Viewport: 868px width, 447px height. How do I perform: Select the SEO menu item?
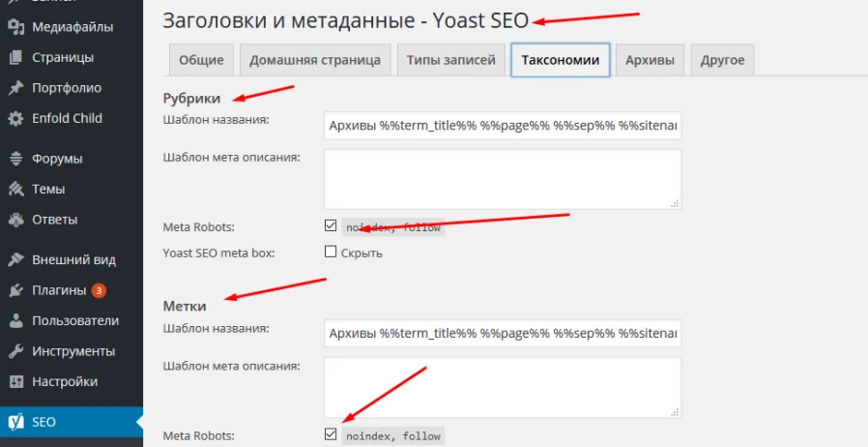pyautogui.click(x=72, y=422)
